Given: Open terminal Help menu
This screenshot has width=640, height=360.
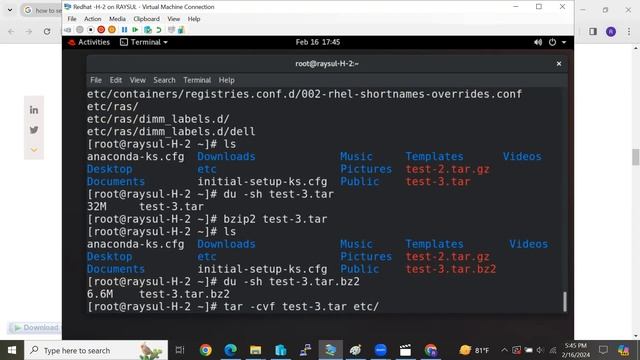Looking at the screenshot, I should pos(227,80).
